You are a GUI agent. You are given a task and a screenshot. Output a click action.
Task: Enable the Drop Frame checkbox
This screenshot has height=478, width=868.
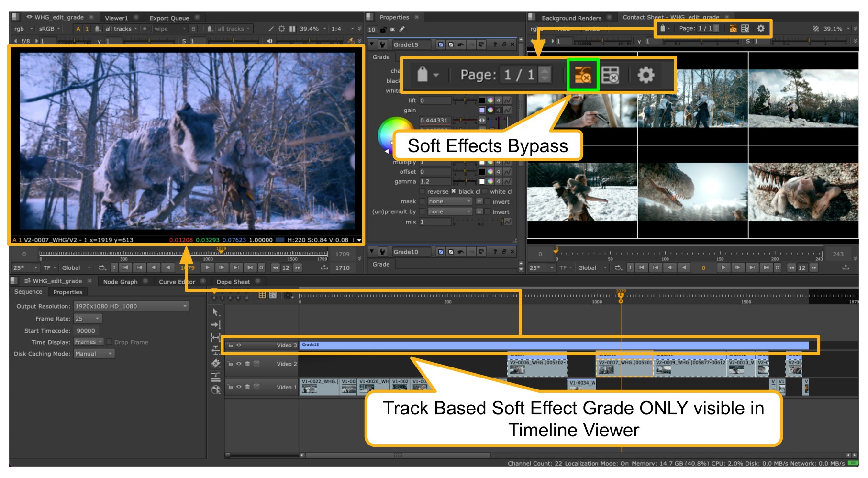tap(110, 342)
